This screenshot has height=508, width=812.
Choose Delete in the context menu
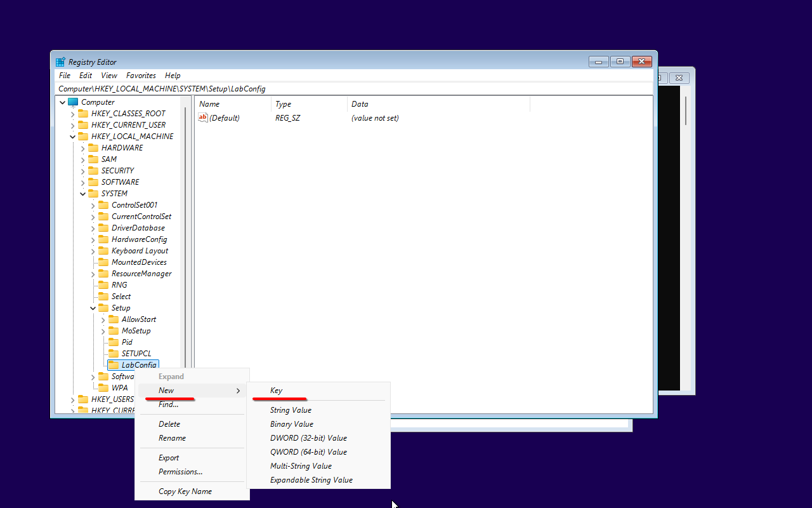click(192, 424)
